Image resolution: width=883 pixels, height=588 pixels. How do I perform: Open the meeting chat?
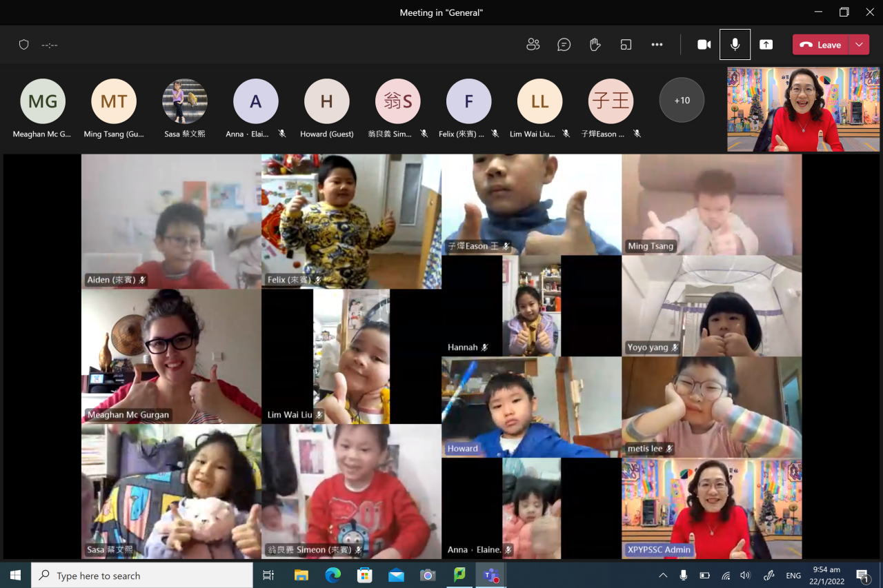point(564,45)
